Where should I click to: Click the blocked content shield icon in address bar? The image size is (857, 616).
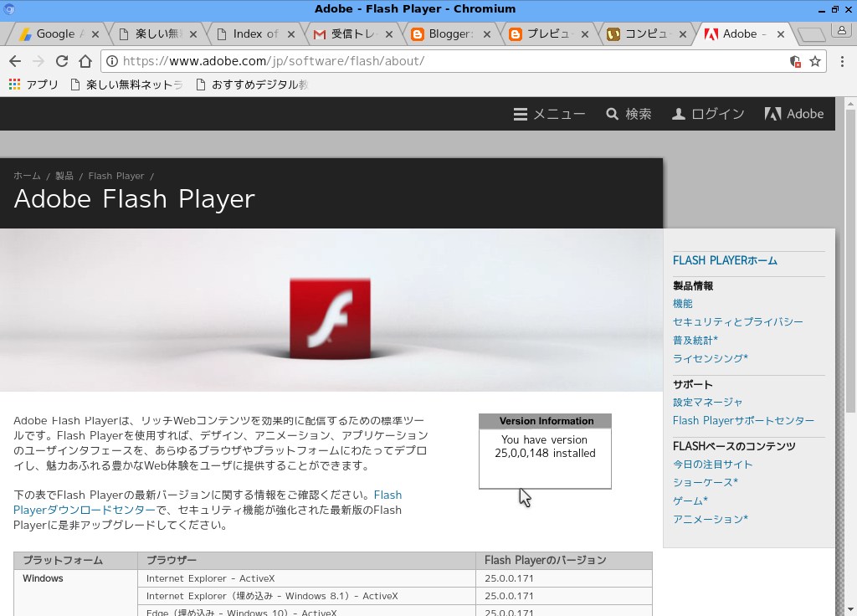795,61
